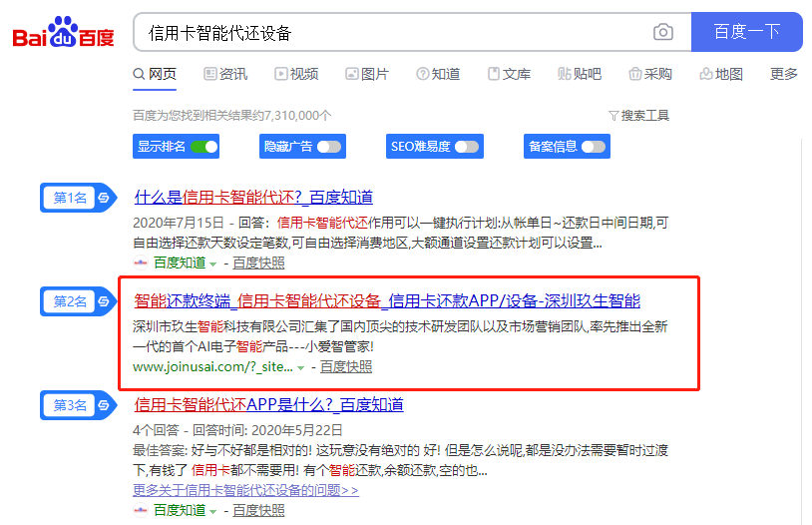Enable the 隐藏广告 switch
The image size is (812, 525).
(x=329, y=147)
